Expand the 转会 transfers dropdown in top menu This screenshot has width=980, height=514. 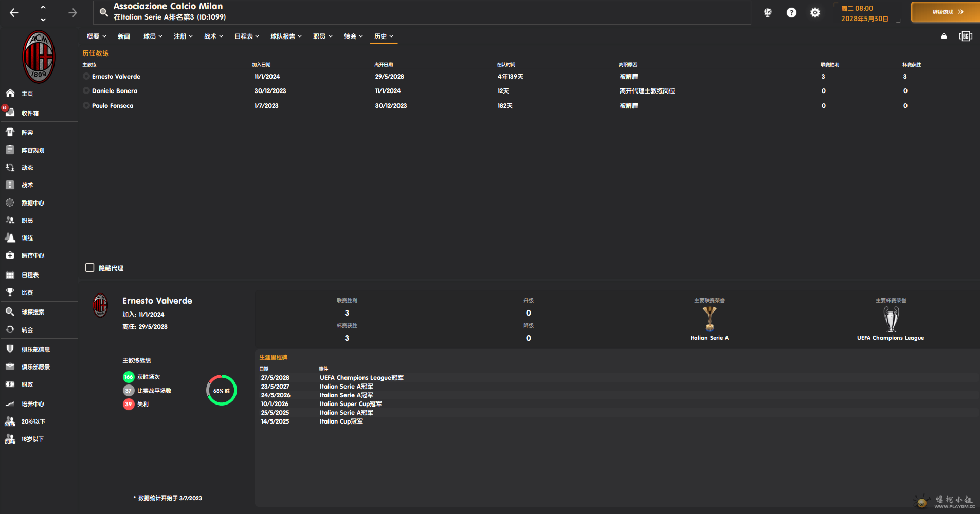(x=353, y=36)
